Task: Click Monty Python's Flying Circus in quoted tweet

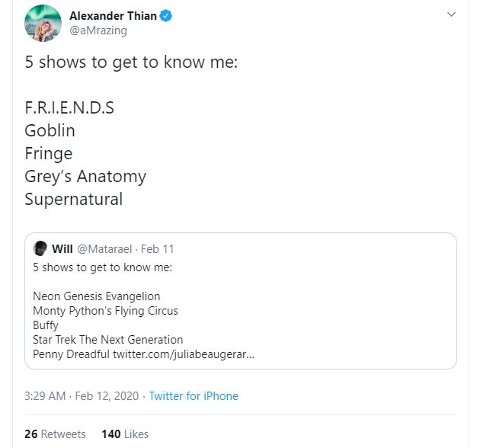Action: [105, 310]
